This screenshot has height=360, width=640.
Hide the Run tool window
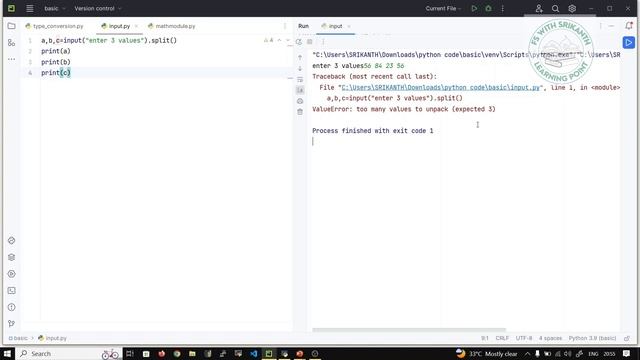(611, 26)
